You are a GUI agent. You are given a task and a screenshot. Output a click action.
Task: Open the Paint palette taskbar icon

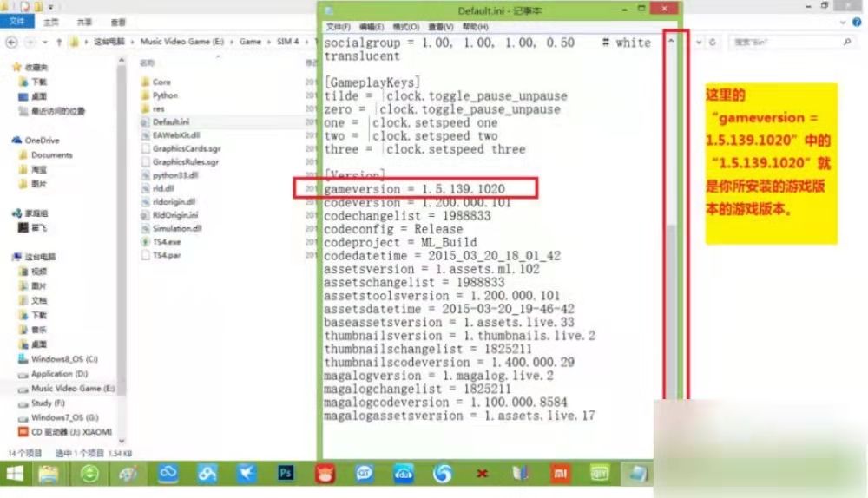click(x=128, y=474)
